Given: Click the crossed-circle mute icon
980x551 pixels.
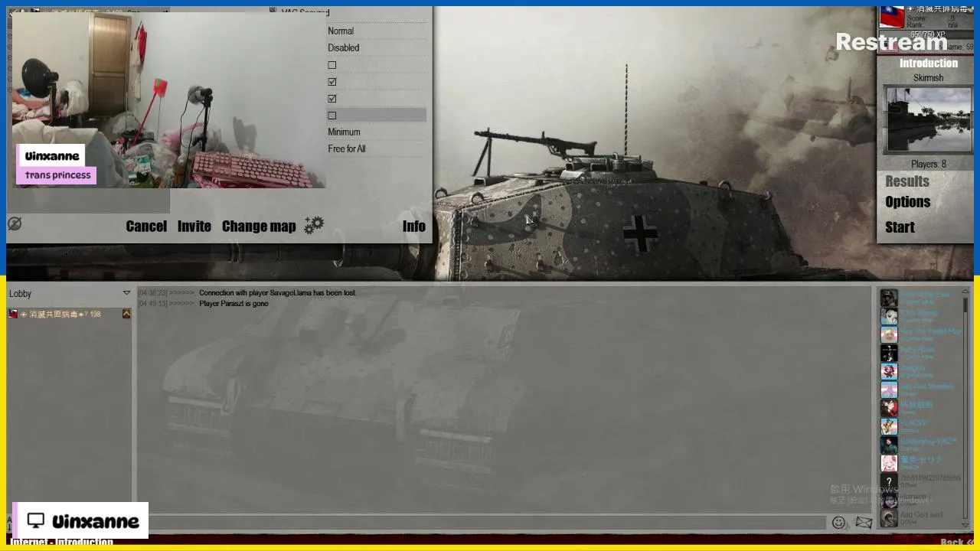Looking at the screenshot, I should click(x=14, y=223).
